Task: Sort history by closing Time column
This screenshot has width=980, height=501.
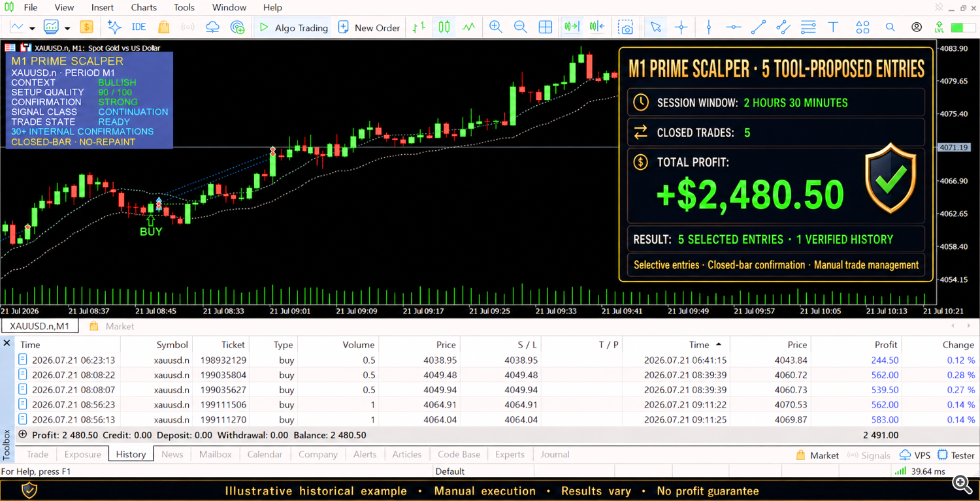Action: point(699,345)
